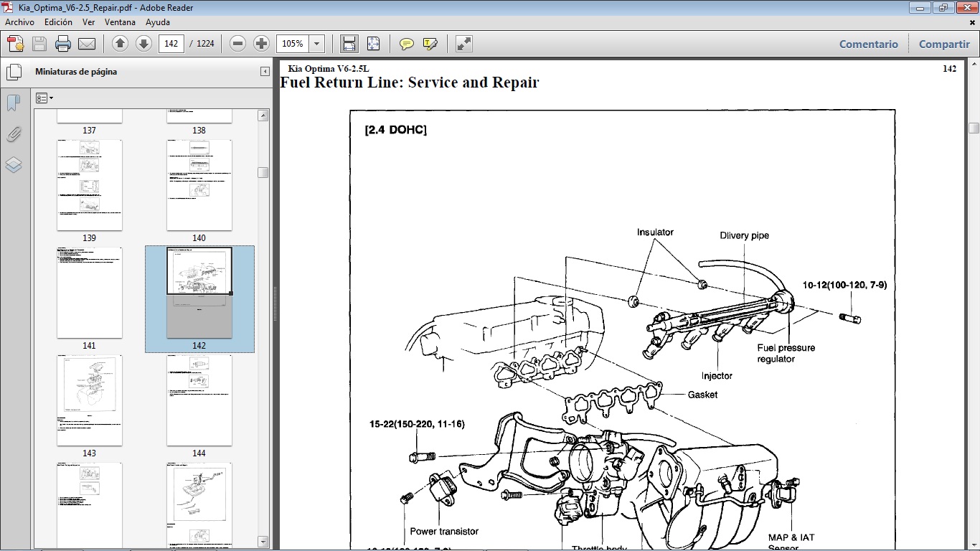Zoom out with the minus button
The height and width of the screenshot is (551, 980).
pyautogui.click(x=237, y=43)
